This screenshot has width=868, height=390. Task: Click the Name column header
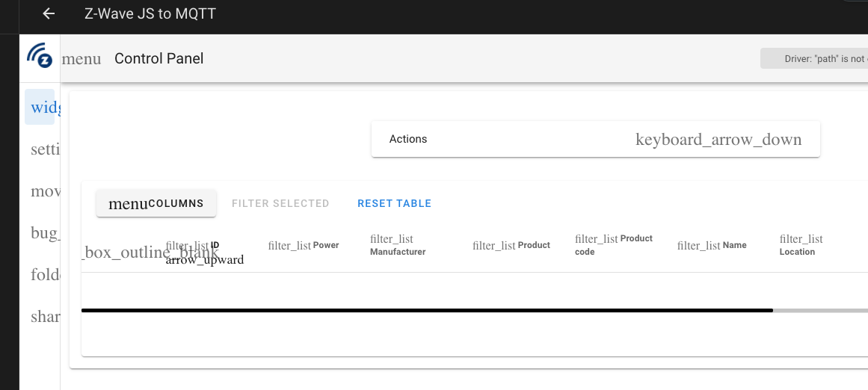pos(735,245)
